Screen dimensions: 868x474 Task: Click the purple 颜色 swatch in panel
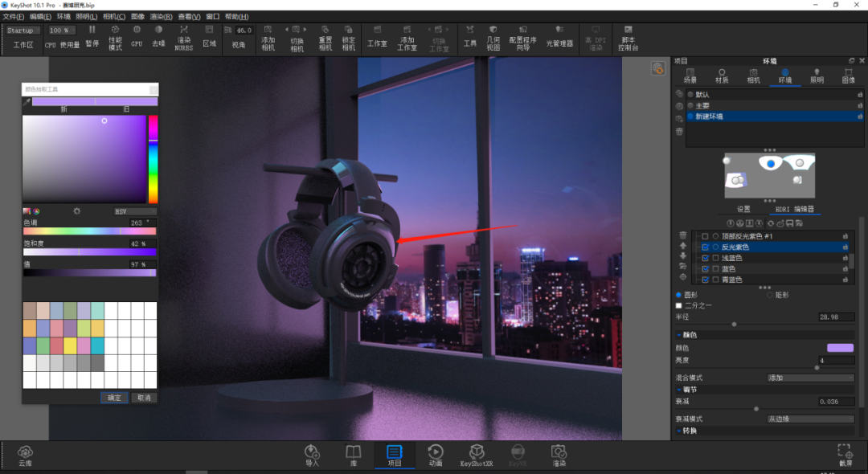840,348
